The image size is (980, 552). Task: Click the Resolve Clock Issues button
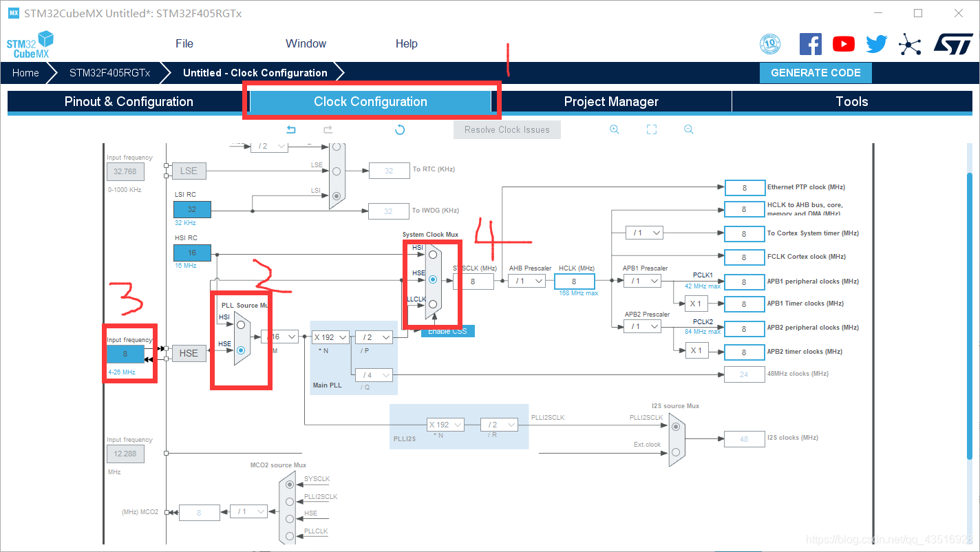(507, 129)
